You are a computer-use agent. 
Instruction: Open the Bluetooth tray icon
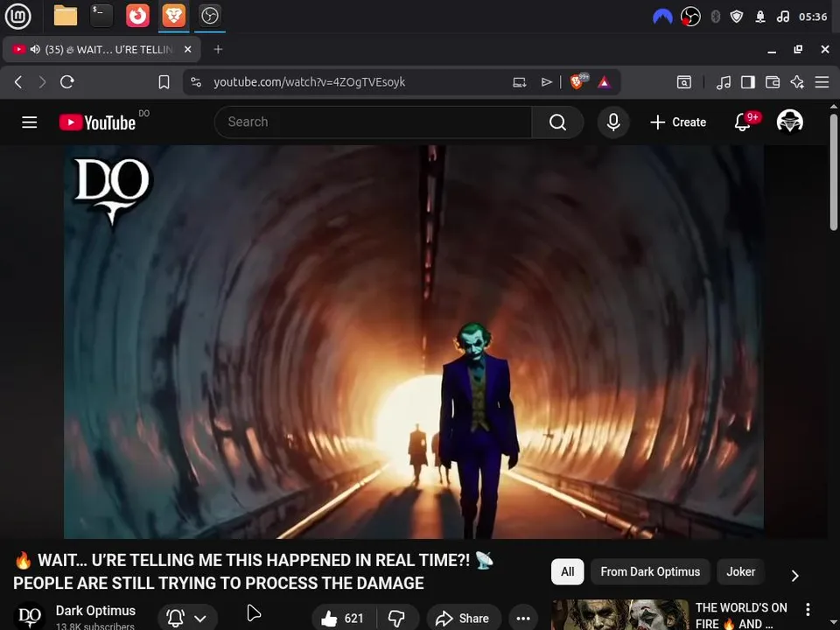[x=715, y=17]
